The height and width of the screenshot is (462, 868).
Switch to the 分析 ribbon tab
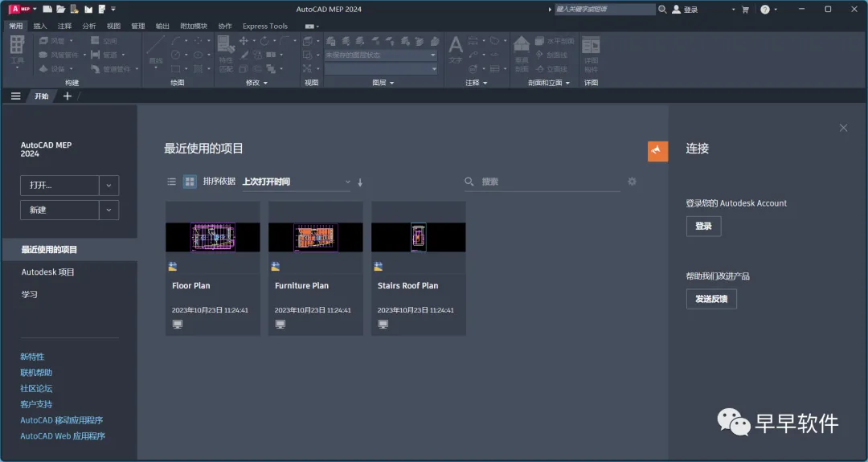coord(88,26)
